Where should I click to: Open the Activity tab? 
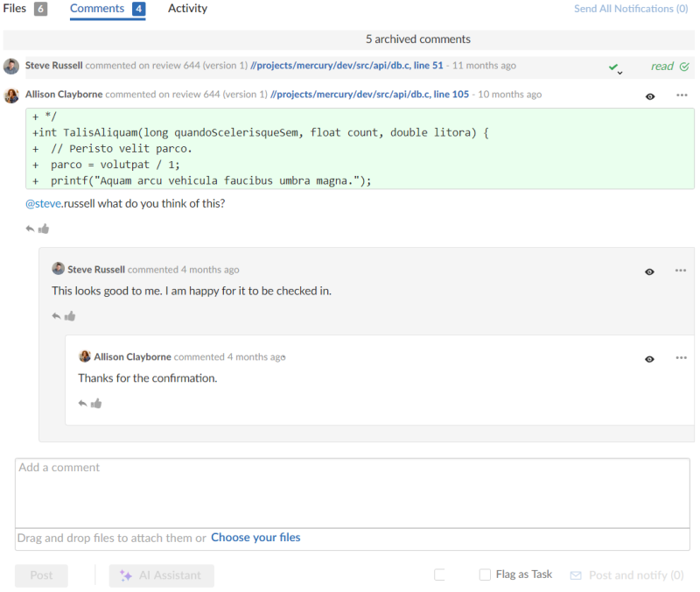(187, 9)
